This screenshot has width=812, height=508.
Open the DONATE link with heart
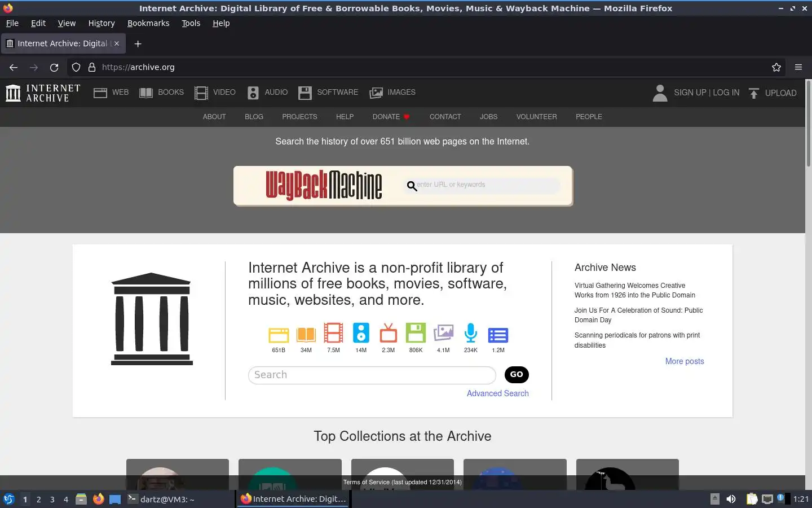click(x=391, y=117)
